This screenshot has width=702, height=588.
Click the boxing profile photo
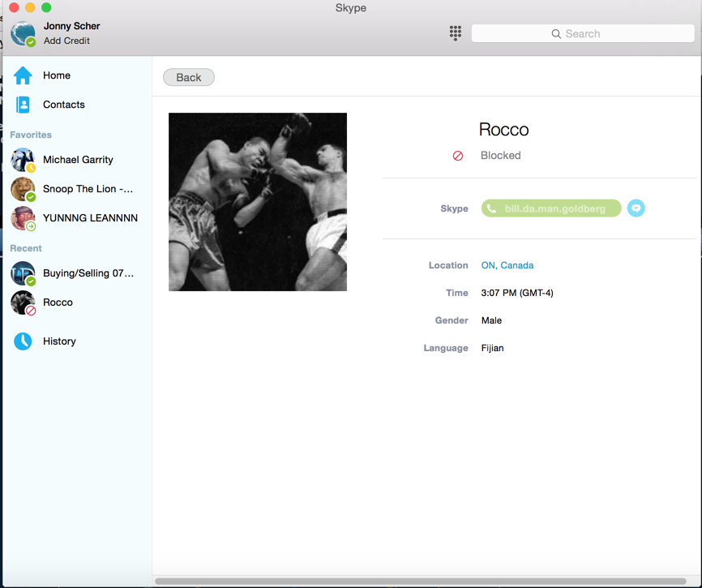point(258,202)
